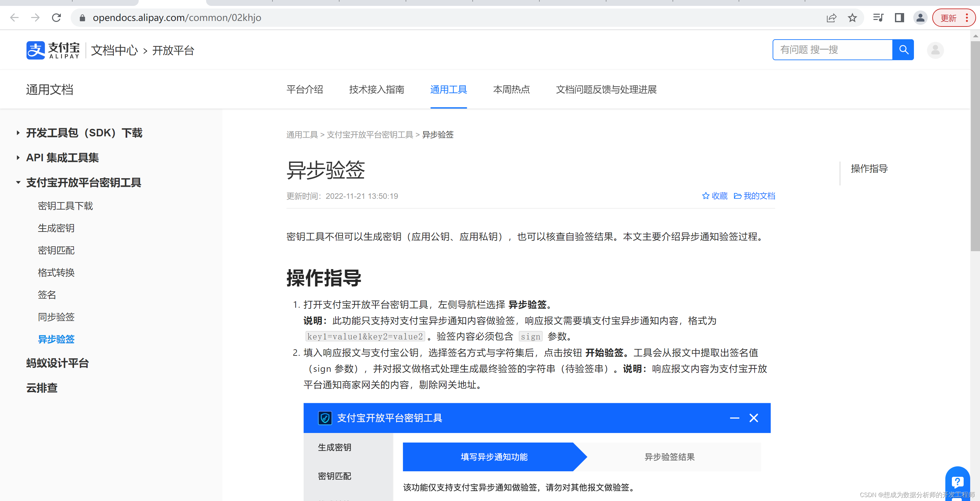Viewport: 980px width, 501px height.
Task: Click 支付宝开放平台密钥工具 breadcrumb link
Action: pyautogui.click(x=370, y=135)
